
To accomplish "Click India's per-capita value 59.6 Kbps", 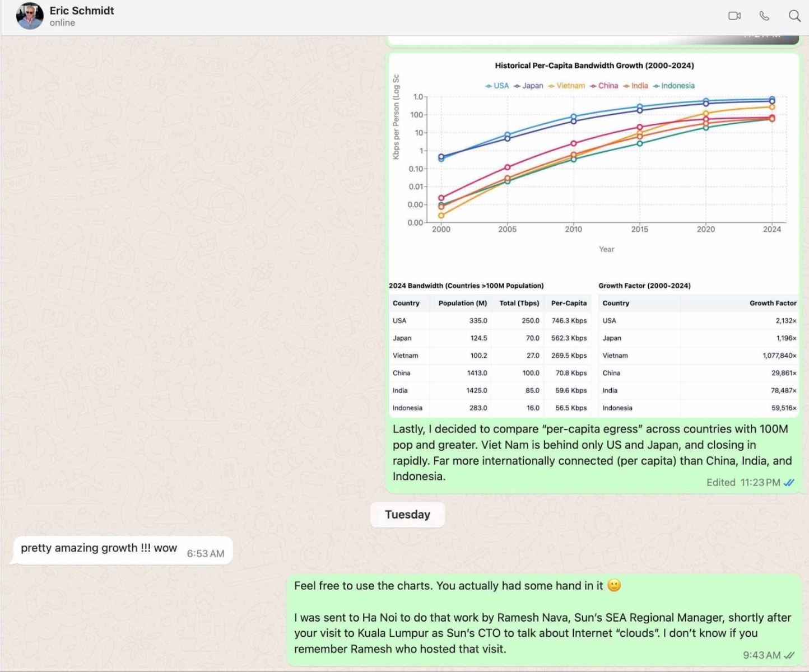I will (x=571, y=390).
